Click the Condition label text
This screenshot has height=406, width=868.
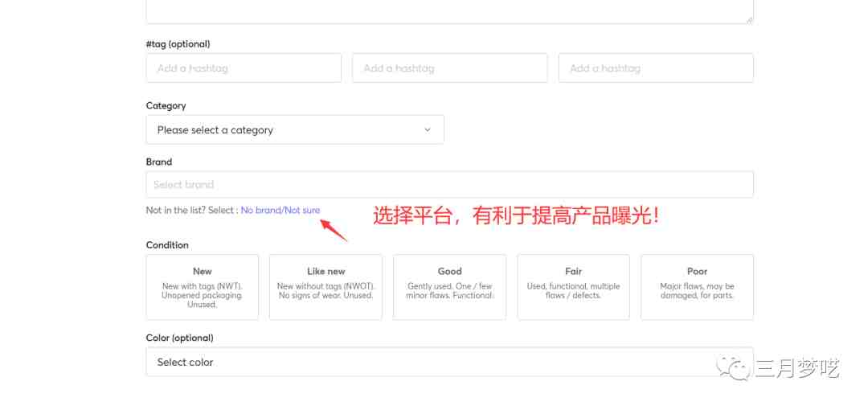167,245
